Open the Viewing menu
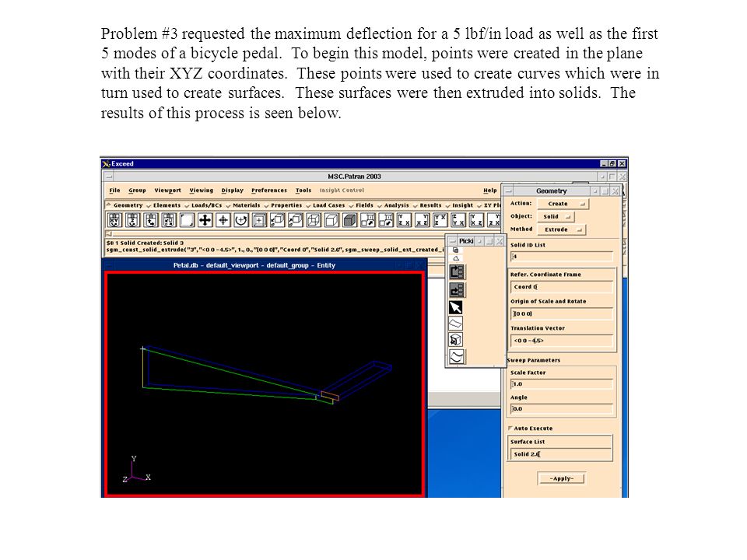 201,191
